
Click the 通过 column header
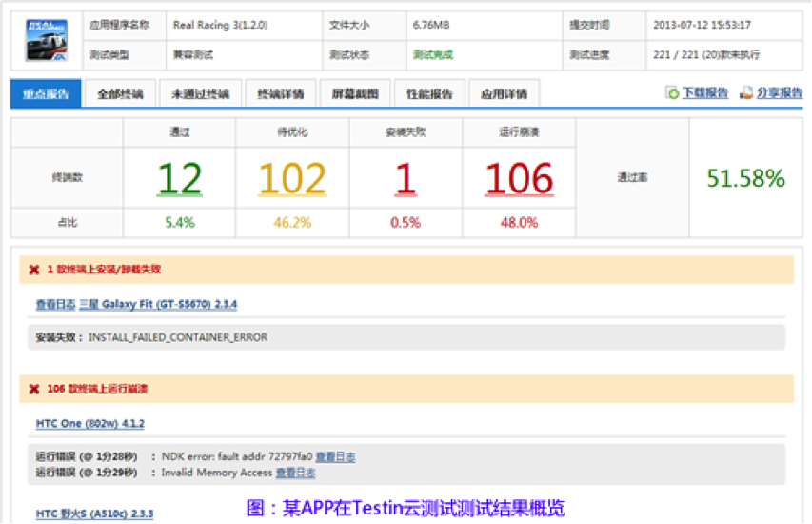[180, 132]
